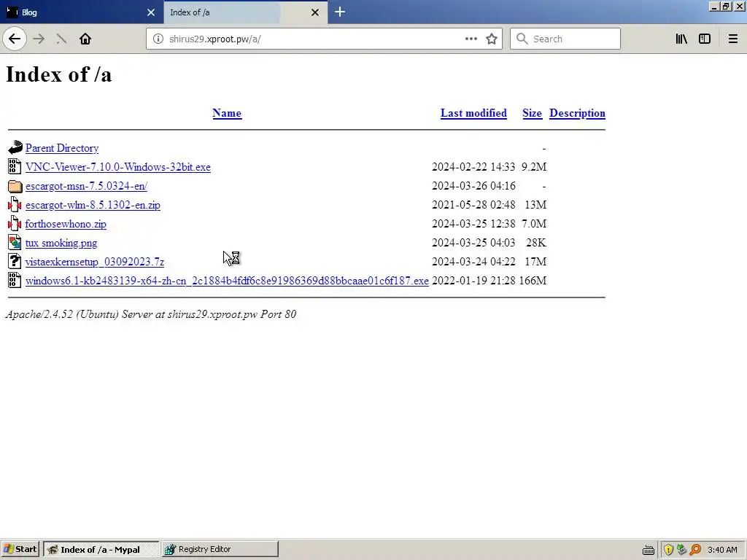Click the magnifier tray icon

click(x=695, y=550)
